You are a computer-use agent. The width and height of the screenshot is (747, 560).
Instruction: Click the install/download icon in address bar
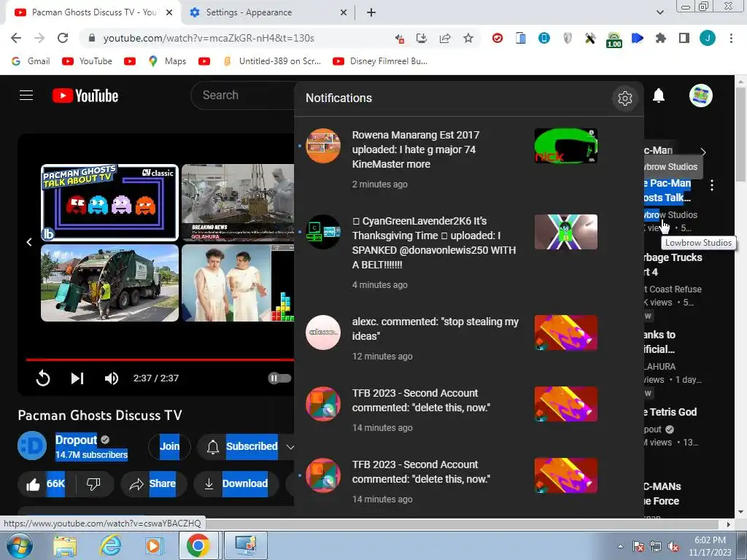pyautogui.click(x=422, y=38)
